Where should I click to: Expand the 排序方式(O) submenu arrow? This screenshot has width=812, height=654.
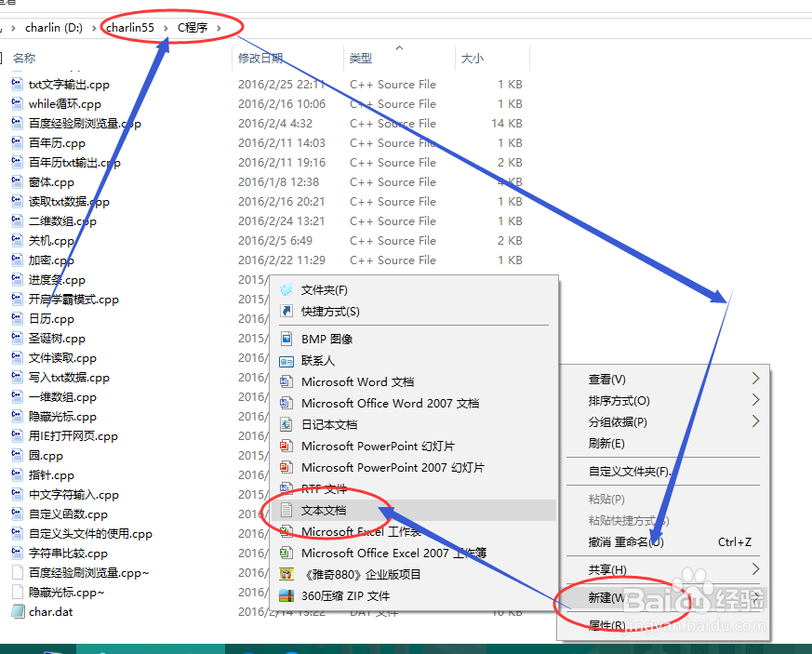click(x=755, y=400)
